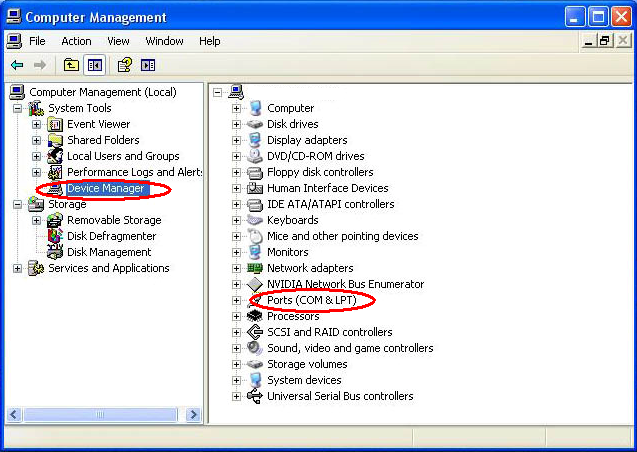Click the Disk Defragmenter icon
The width and height of the screenshot is (637, 452).
(x=55, y=236)
